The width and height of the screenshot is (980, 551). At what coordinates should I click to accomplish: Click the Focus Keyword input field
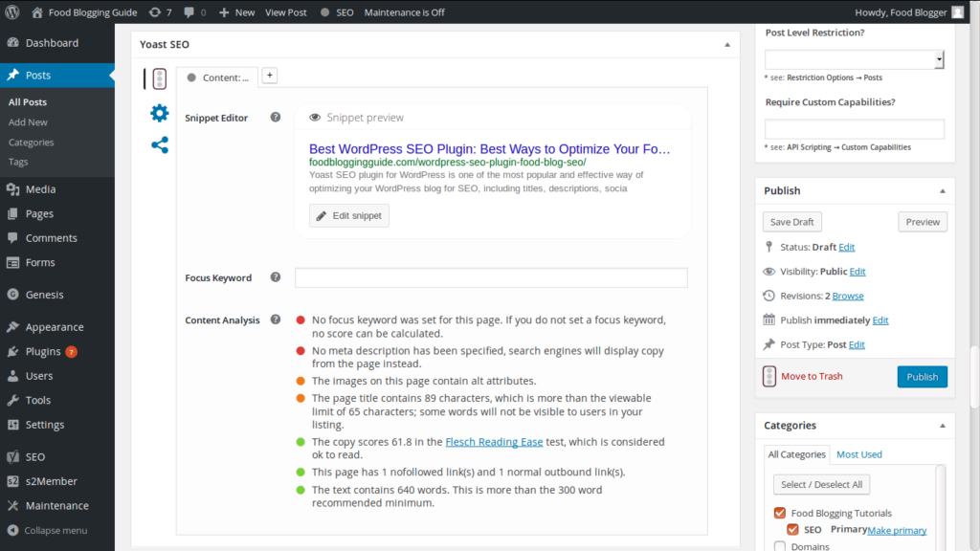491,278
